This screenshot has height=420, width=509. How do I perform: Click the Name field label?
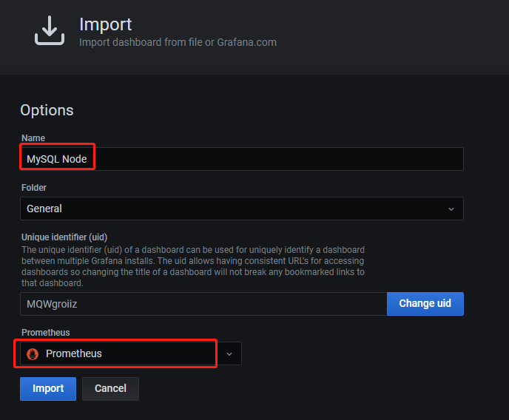(x=33, y=138)
